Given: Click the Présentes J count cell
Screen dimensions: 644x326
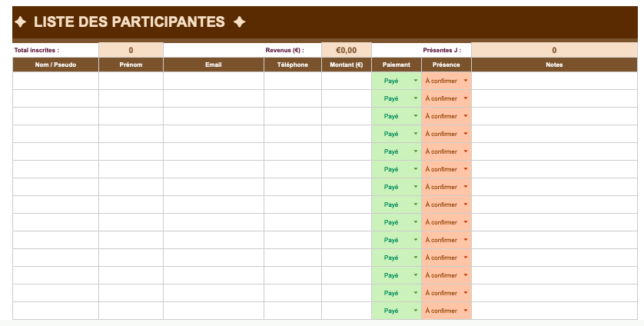Looking at the screenshot, I should tap(553, 50).
